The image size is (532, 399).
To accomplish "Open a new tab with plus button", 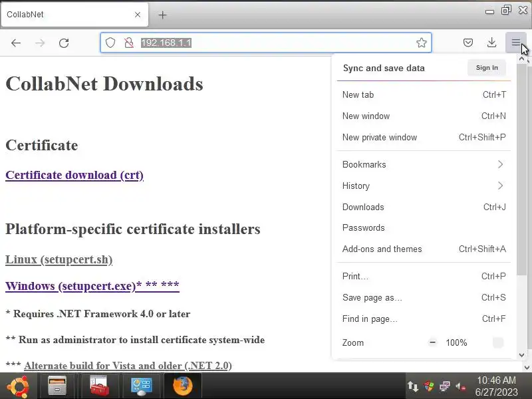I will (x=162, y=15).
